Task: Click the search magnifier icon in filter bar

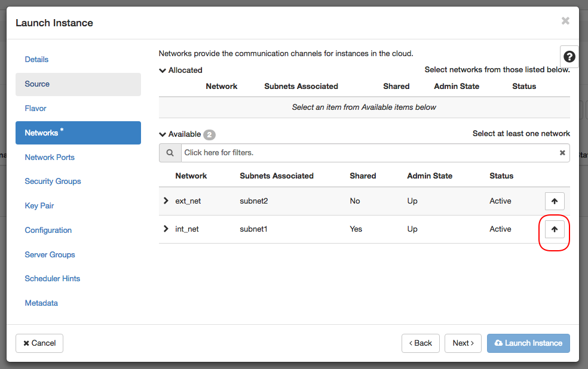Action: (170, 153)
